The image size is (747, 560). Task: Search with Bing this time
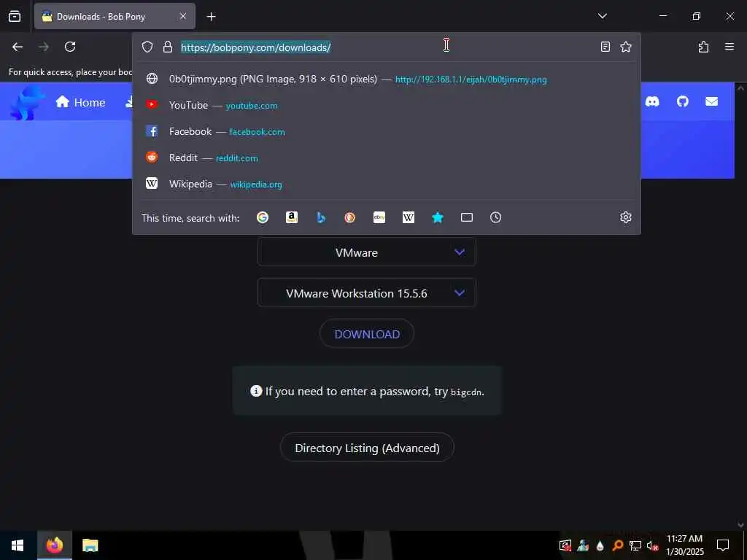click(321, 217)
